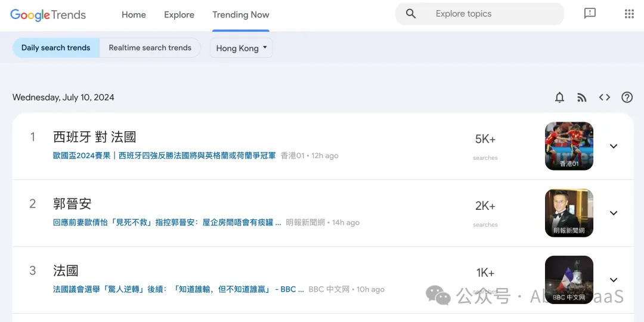Open the Google apps grid

pyautogui.click(x=629, y=14)
